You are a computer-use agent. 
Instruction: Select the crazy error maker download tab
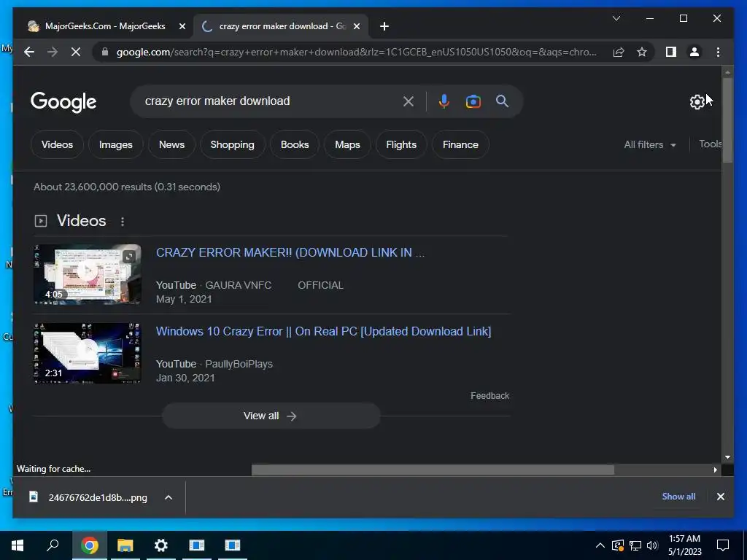point(281,26)
